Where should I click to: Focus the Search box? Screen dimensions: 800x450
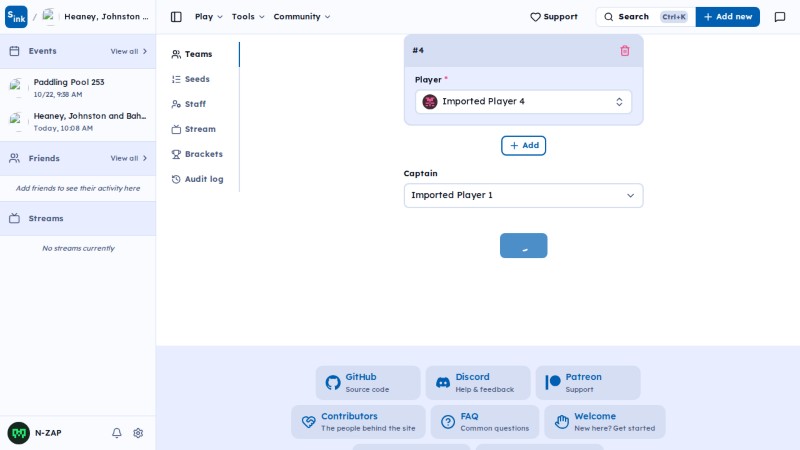pyautogui.click(x=645, y=17)
